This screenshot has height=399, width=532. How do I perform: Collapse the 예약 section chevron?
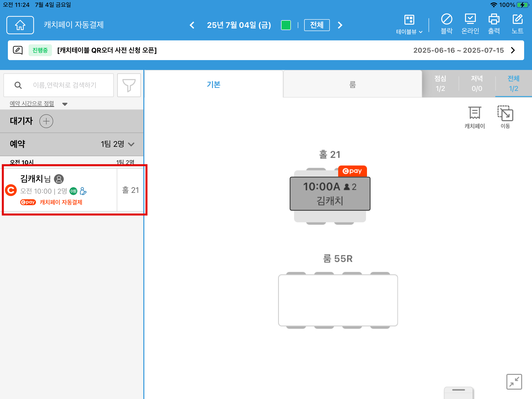132,144
